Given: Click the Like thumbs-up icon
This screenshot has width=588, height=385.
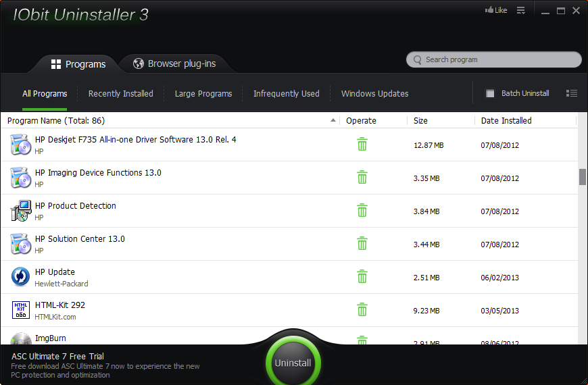Looking at the screenshot, I should pos(489,10).
